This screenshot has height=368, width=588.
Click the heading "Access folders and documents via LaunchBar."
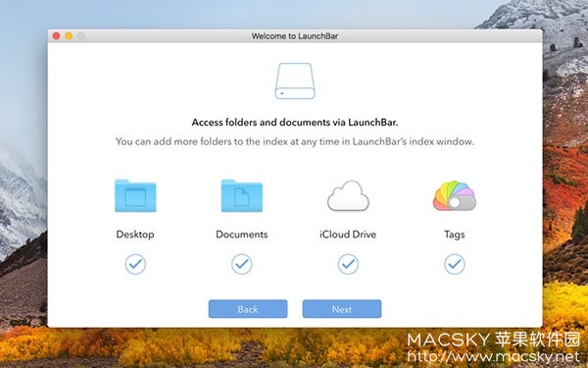(295, 123)
